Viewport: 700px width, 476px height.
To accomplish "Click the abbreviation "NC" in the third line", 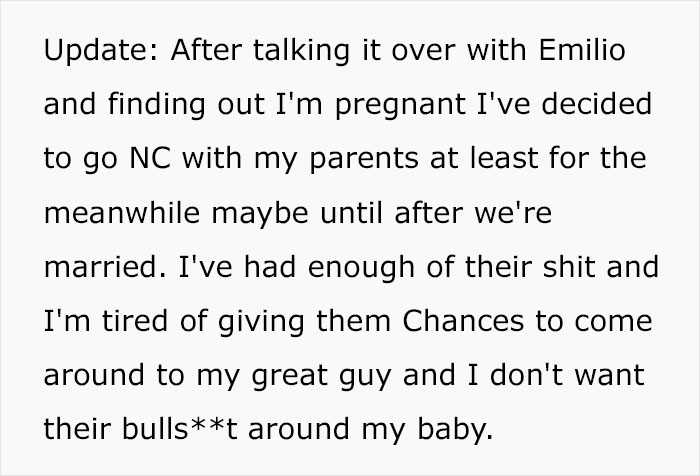I will click(x=150, y=158).
